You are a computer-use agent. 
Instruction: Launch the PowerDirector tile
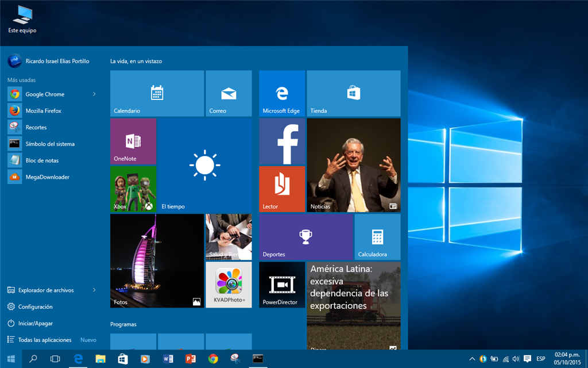tap(282, 285)
